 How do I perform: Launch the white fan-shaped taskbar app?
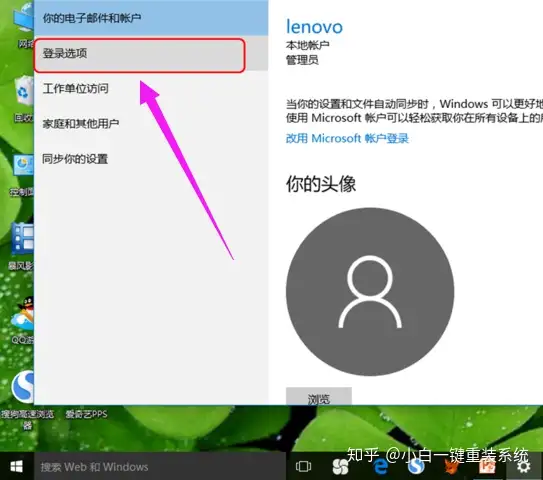(340, 466)
